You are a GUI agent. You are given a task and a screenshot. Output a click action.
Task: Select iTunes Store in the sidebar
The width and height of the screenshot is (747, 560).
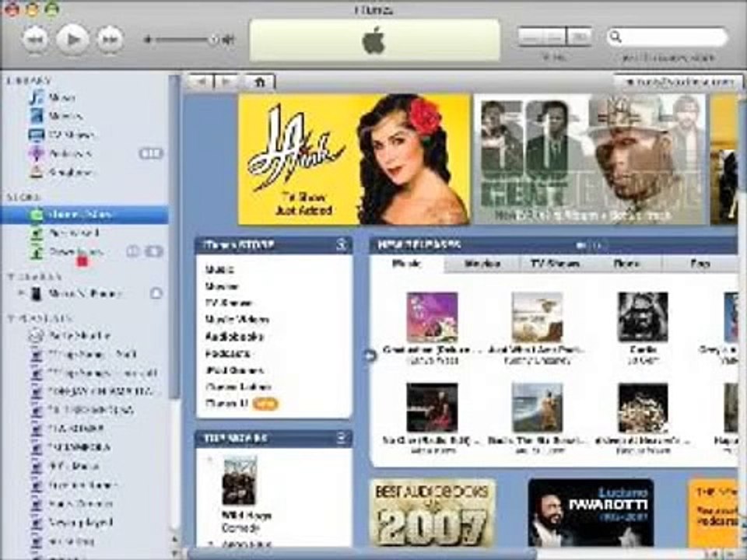pos(84,215)
